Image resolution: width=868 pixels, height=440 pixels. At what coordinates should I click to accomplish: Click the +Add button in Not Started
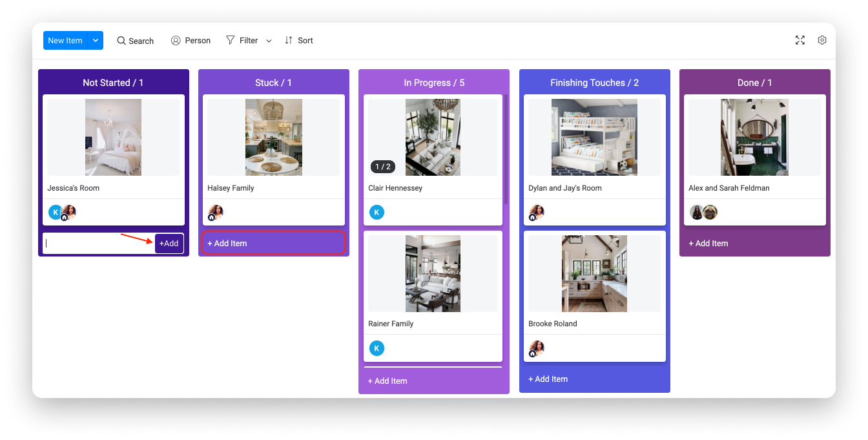pyautogui.click(x=169, y=244)
